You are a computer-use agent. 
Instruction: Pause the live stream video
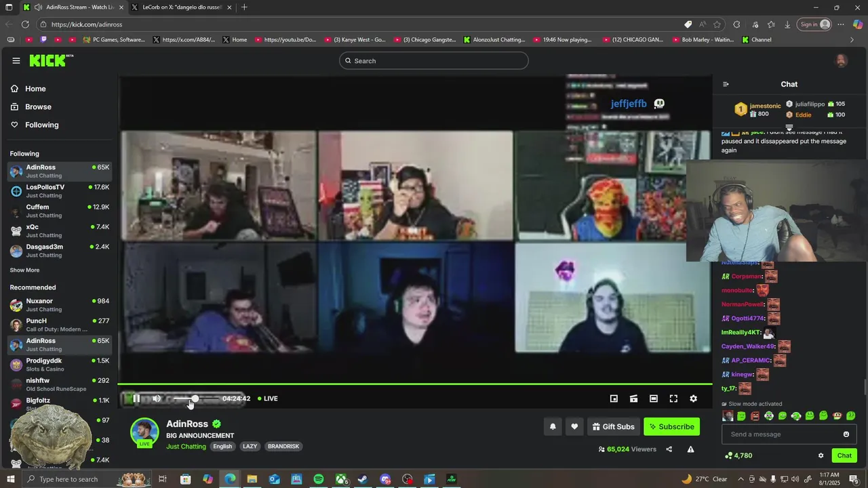[136, 399]
